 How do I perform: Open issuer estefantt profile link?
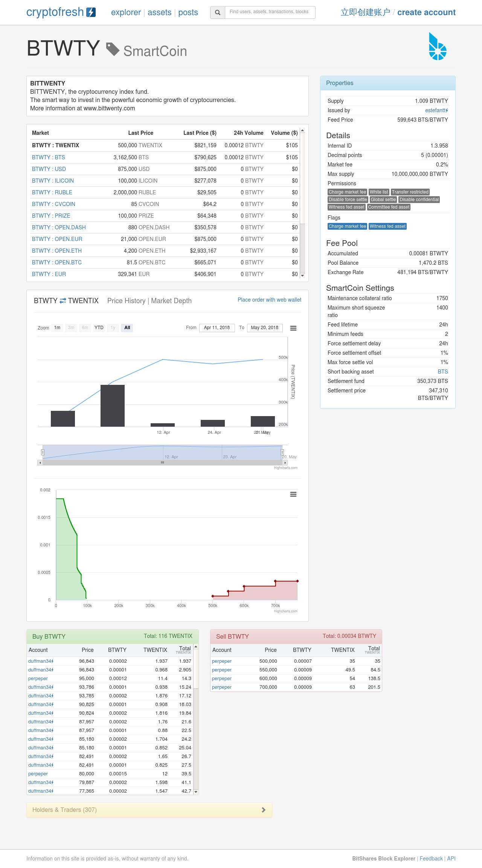436,110
